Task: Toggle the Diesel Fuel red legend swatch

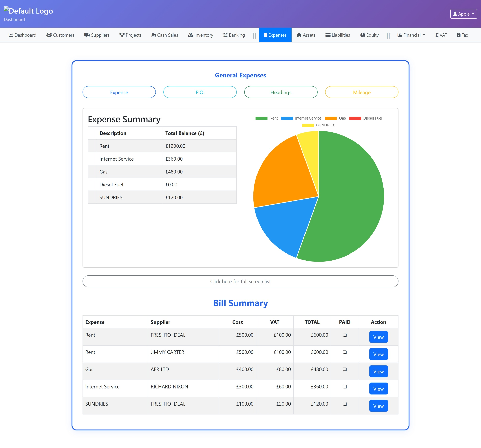Action: click(355, 118)
